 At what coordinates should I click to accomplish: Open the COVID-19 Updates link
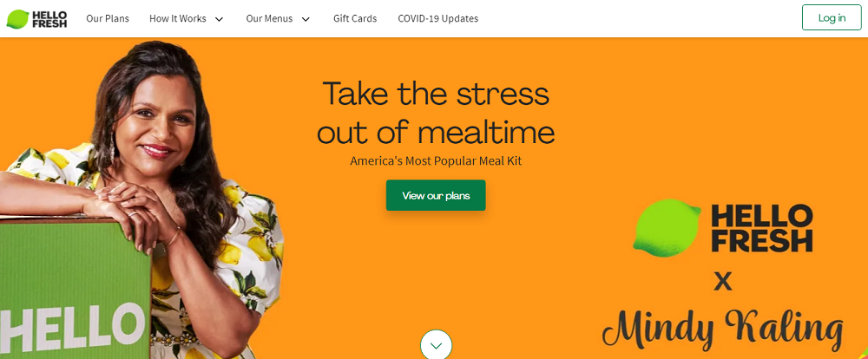click(x=437, y=18)
